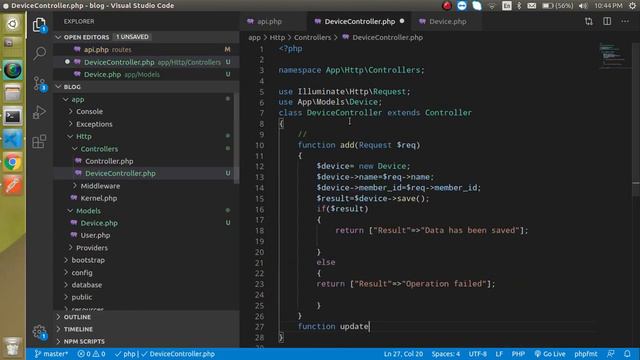Switch to the Device.php tab
Image resolution: width=640 pixels, height=360 pixels.
[447, 21]
